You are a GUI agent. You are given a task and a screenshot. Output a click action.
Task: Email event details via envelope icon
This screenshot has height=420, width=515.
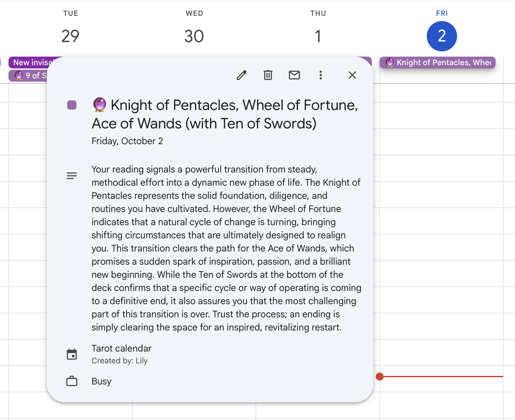(294, 75)
